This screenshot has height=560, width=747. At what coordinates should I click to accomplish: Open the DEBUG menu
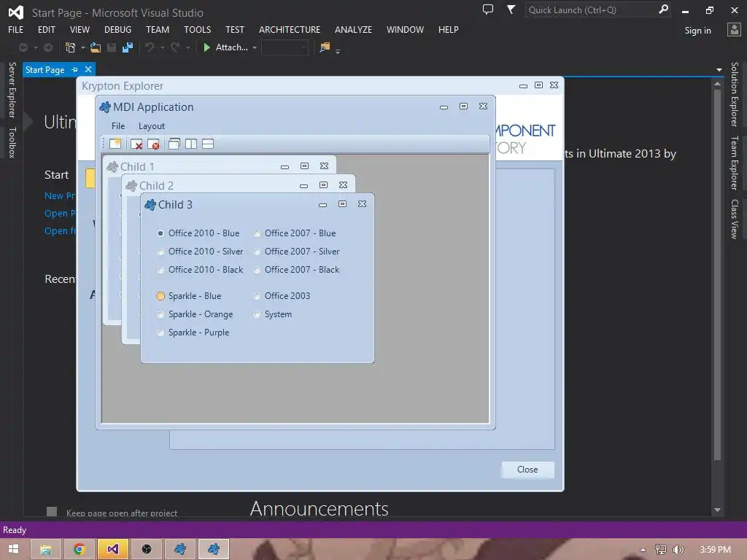point(117,29)
